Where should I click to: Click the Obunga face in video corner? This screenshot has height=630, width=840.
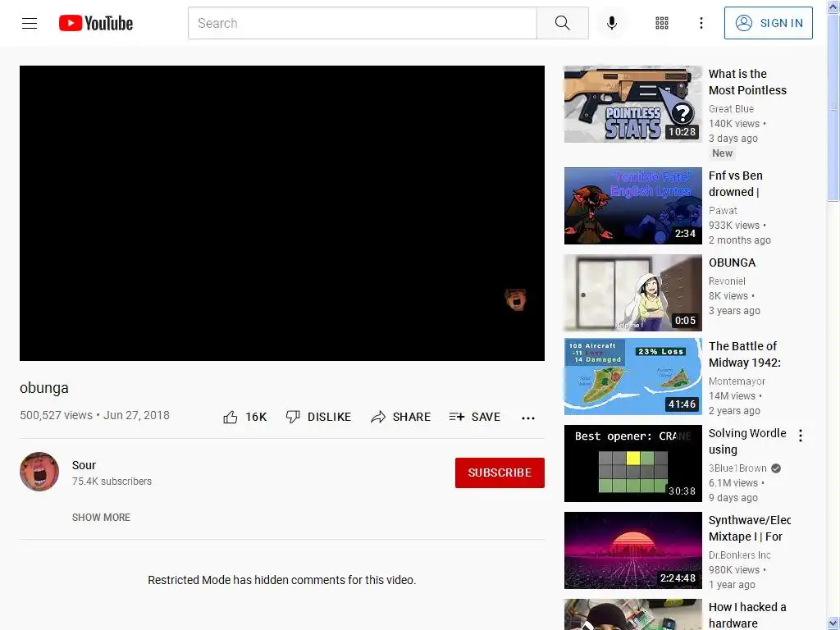pyautogui.click(x=516, y=299)
